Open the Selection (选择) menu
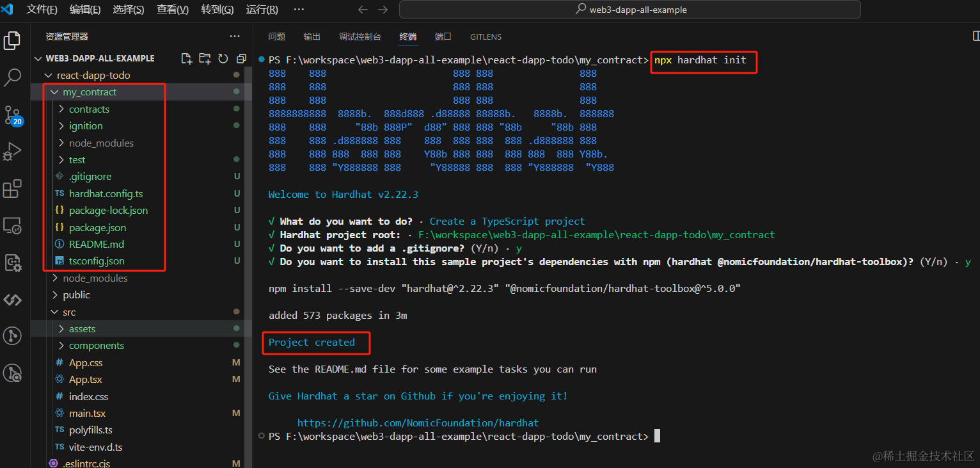Image resolution: width=980 pixels, height=468 pixels. [129, 10]
